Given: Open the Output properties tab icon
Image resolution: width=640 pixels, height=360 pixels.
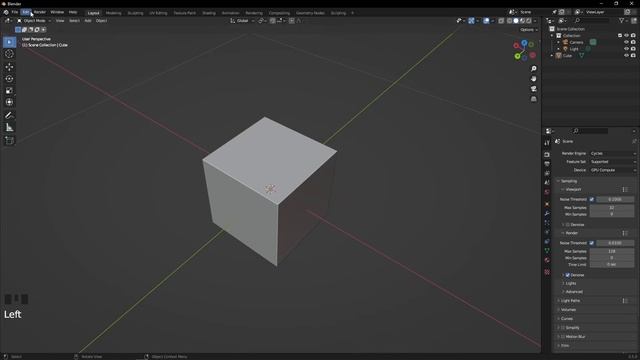Looking at the screenshot, I should pyautogui.click(x=547, y=164).
